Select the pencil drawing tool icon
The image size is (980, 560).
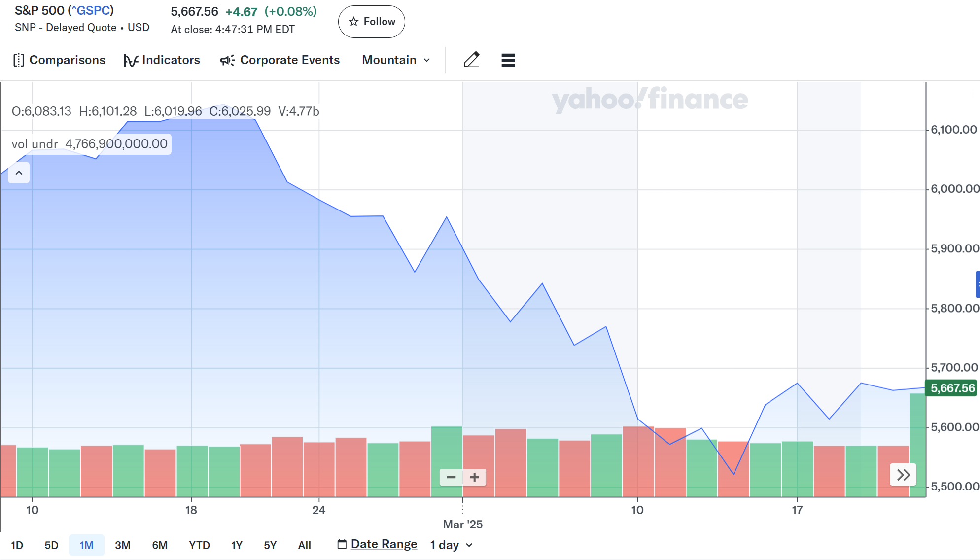point(472,60)
